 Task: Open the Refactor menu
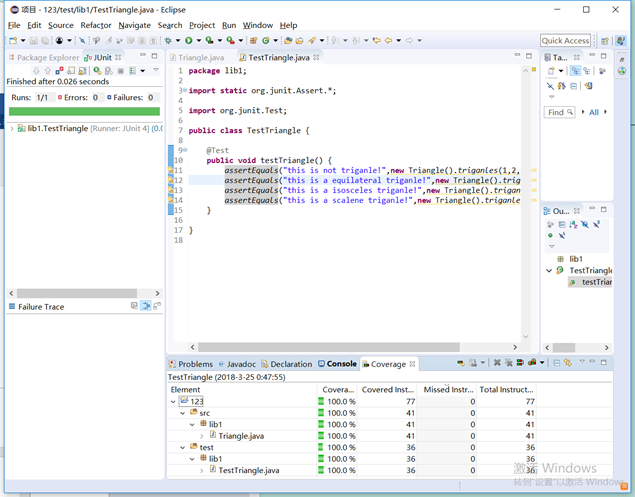96,25
